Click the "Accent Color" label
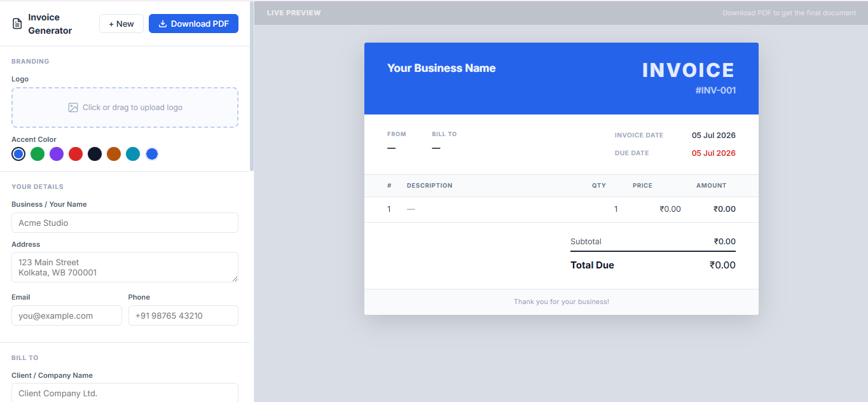This screenshot has height=402, width=868. pyautogui.click(x=34, y=139)
